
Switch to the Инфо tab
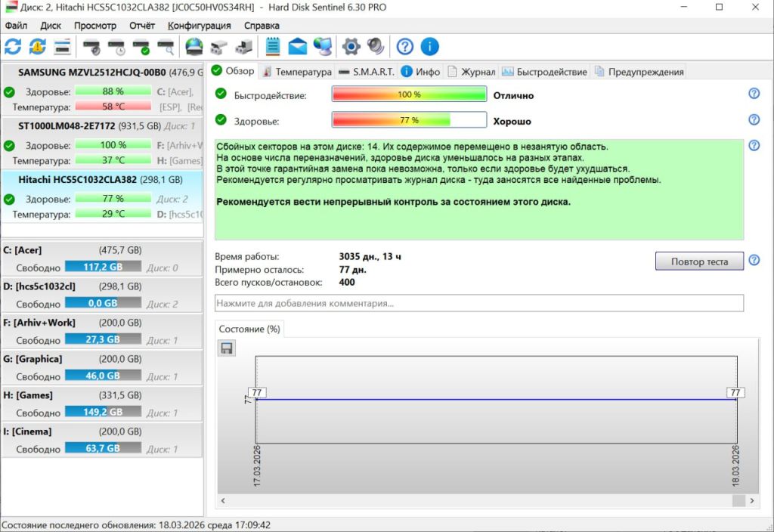click(x=420, y=72)
